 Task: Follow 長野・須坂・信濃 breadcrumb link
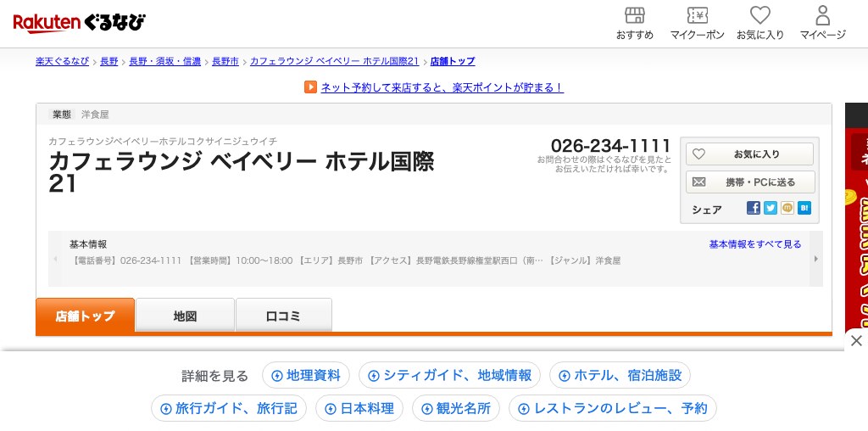(165, 61)
